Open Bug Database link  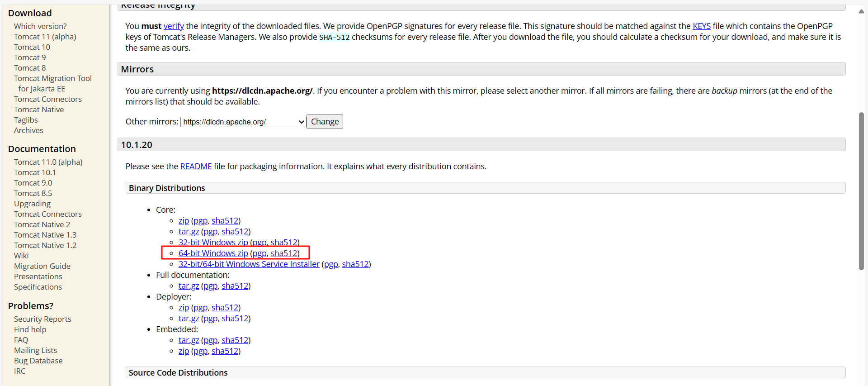[38, 361]
